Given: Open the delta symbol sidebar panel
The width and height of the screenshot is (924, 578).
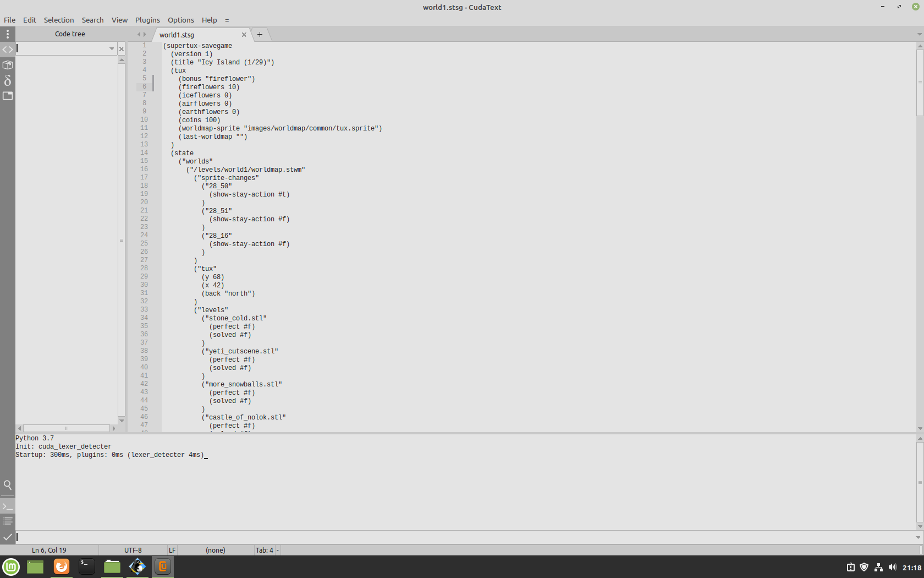Looking at the screenshot, I should click(x=8, y=80).
